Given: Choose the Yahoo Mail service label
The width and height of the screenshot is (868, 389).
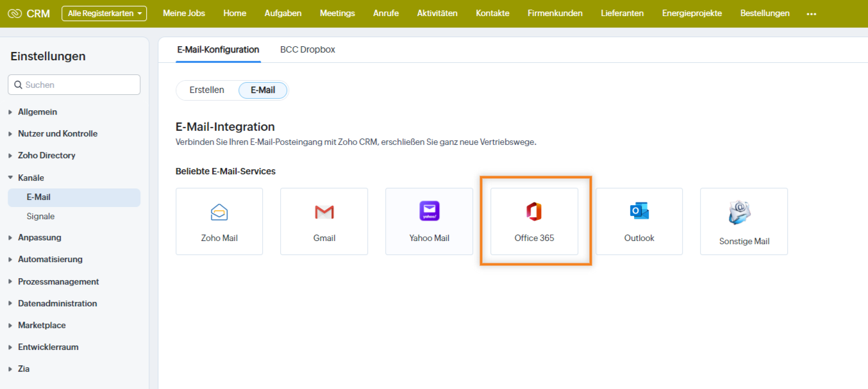Looking at the screenshot, I should click(x=430, y=238).
